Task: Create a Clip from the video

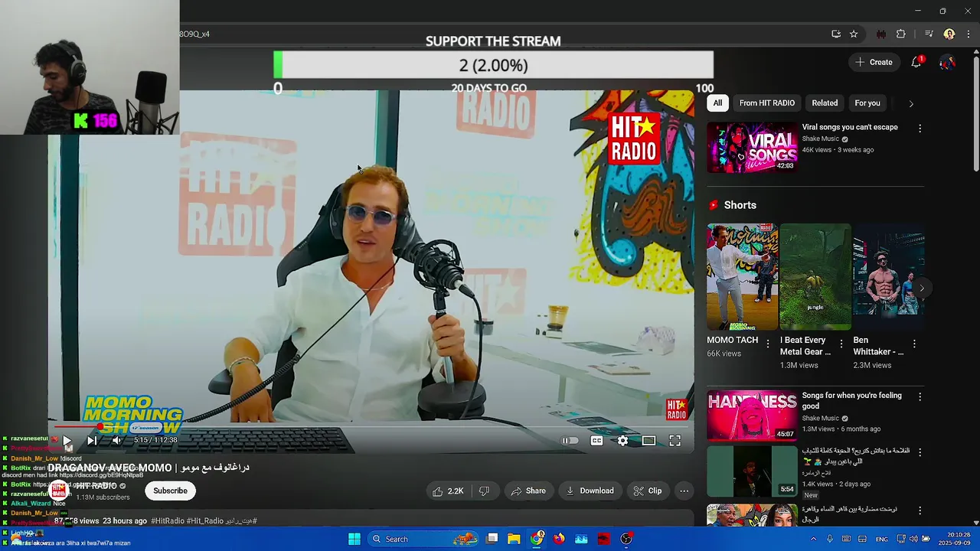Action: coord(647,491)
